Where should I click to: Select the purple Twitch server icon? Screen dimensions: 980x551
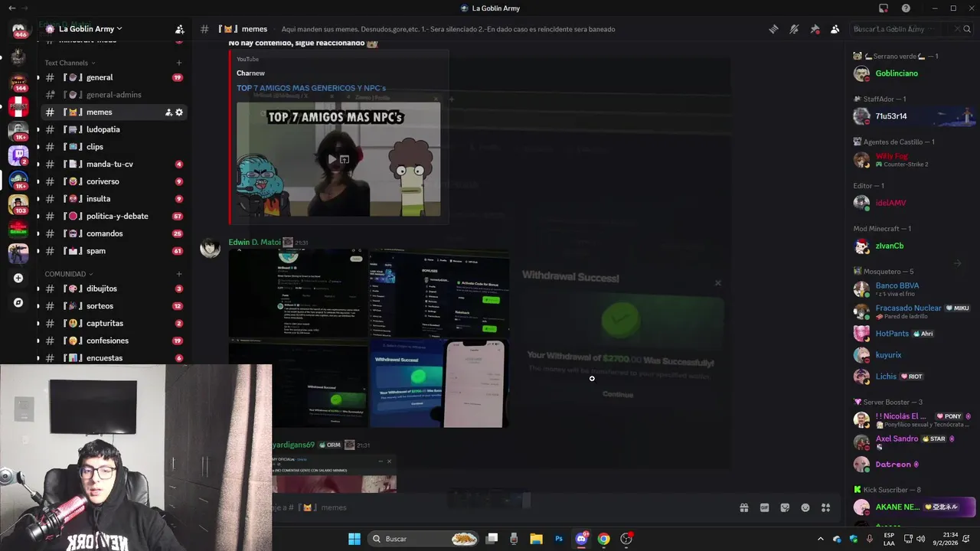coord(18,155)
